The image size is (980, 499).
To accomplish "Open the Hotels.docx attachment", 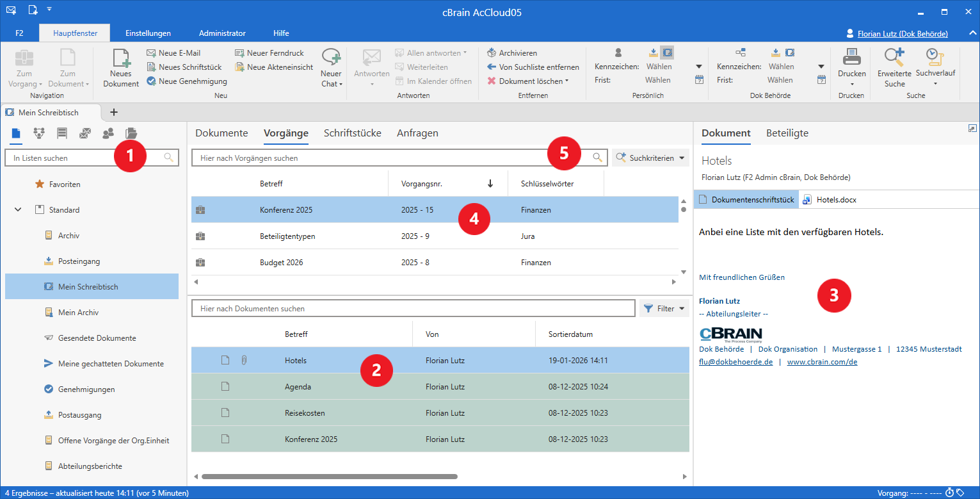I will tap(830, 200).
